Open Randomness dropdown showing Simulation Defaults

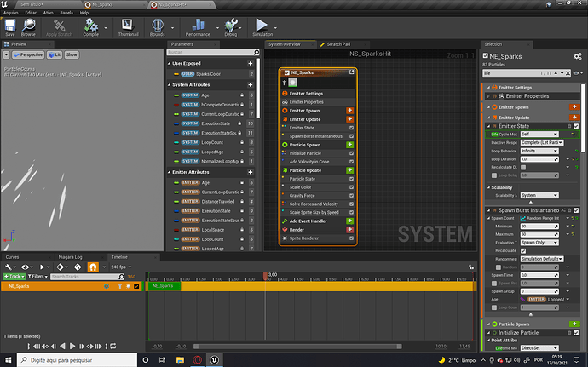point(542,259)
